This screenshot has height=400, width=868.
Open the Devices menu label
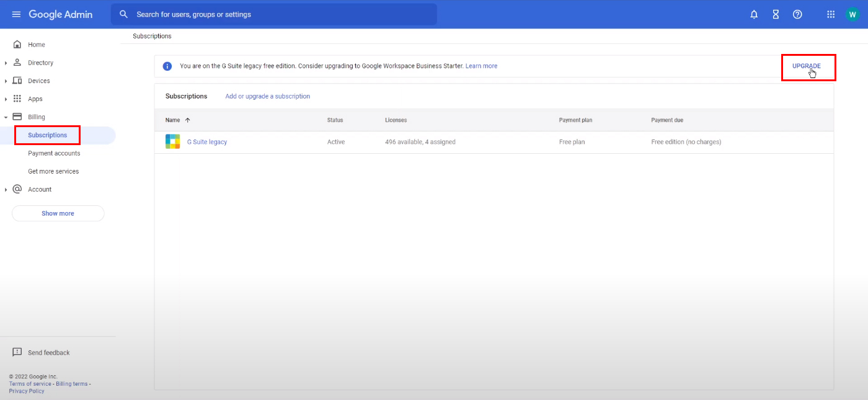pos(39,81)
